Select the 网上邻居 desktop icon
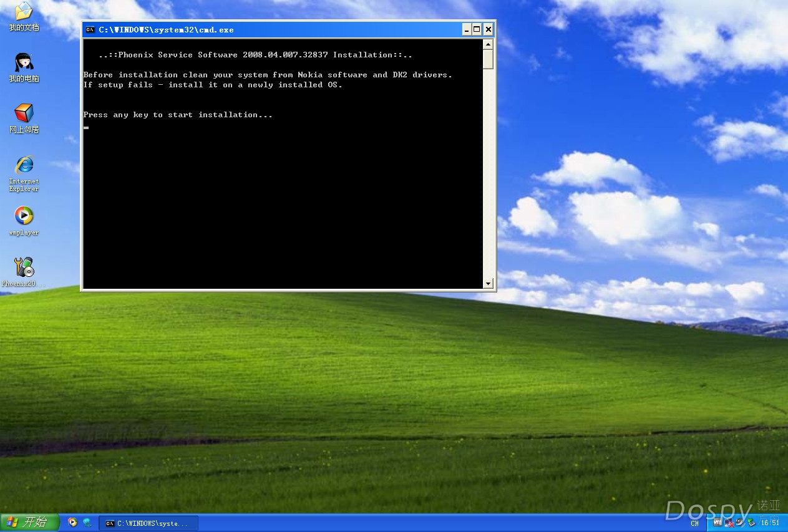788x532 pixels. [x=24, y=119]
